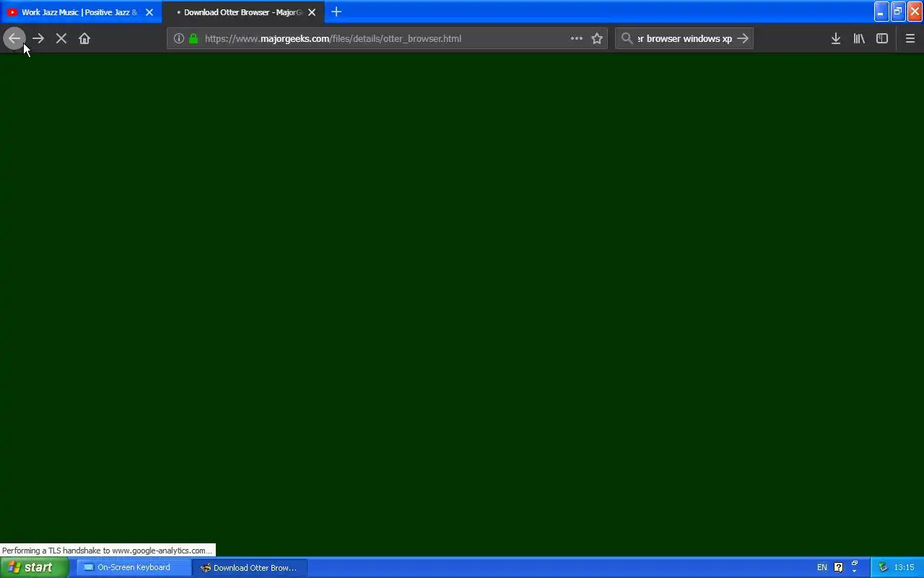
Task: Minimize the Firefox window
Action: click(x=881, y=12)
